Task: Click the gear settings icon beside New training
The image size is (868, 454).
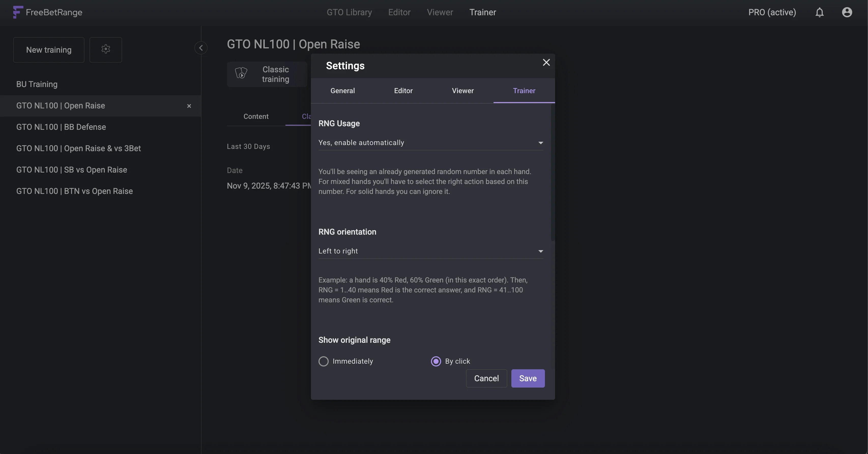Action: click(106, 50)
